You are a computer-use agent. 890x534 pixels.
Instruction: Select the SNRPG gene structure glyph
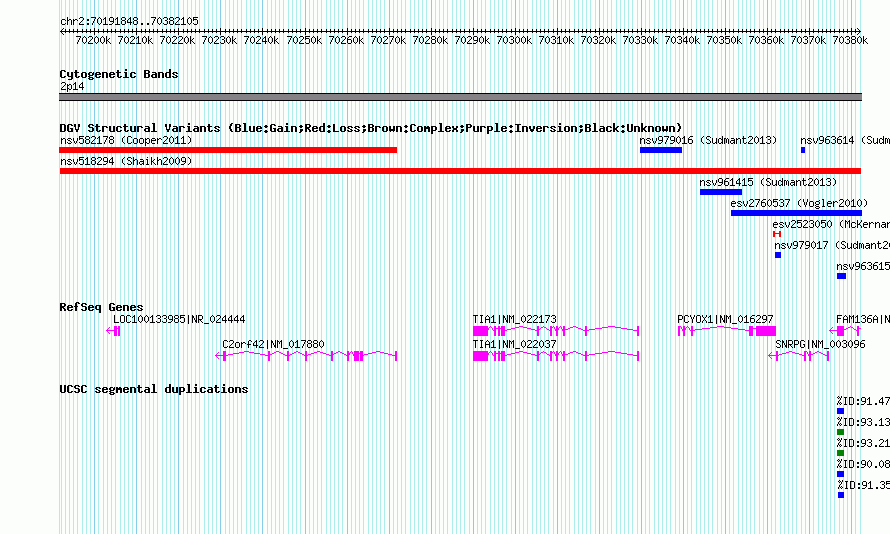(x=799, y=356)
